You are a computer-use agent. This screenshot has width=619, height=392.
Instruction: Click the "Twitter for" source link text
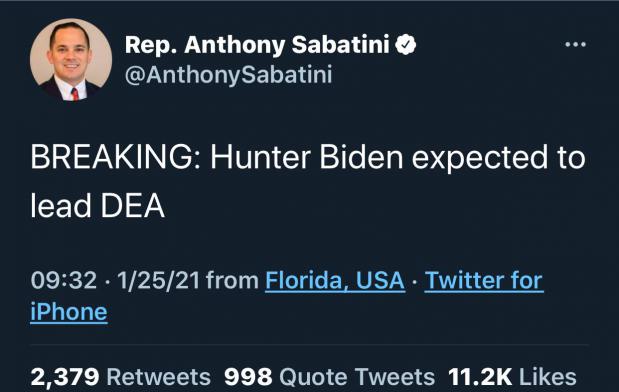point(484,281)
